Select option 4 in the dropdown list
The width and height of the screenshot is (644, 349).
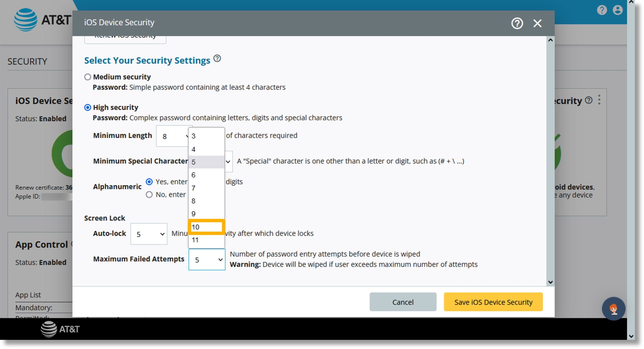pos(206,149)
